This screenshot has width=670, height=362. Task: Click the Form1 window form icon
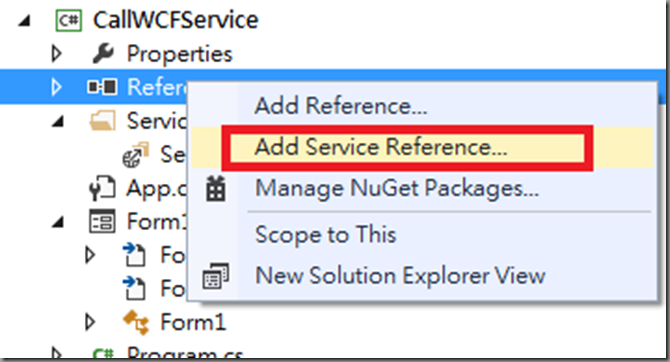coord(102,221)
